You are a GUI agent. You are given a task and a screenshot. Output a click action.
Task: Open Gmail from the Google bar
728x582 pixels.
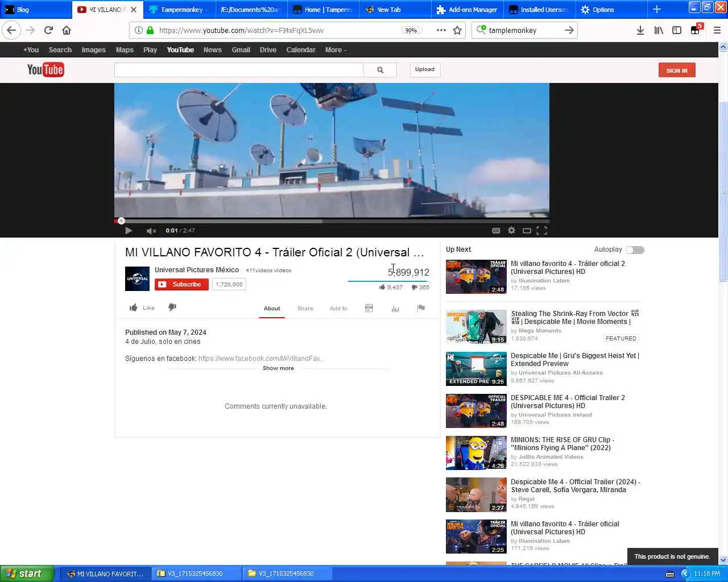tap(241, 50)
